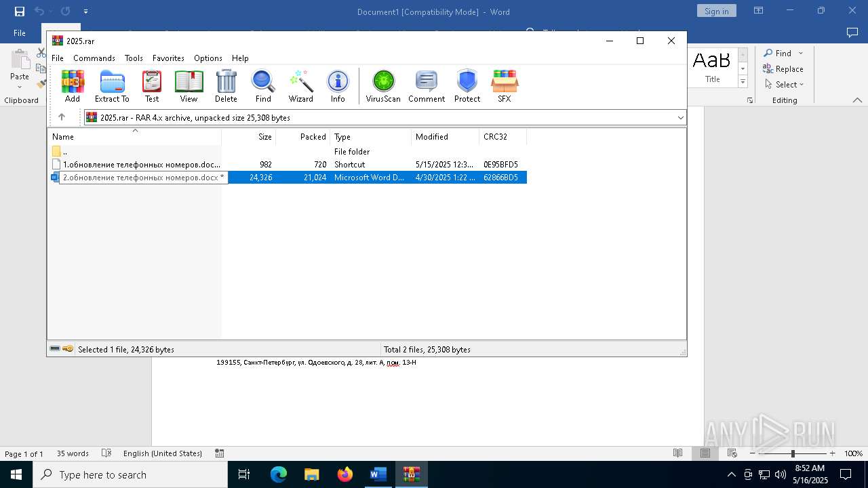Image resolution: width=868 pixels, height=488 pixels.
Task: Go up one folder level arrow
Action: pyautogui.click(x=62, y=117)
